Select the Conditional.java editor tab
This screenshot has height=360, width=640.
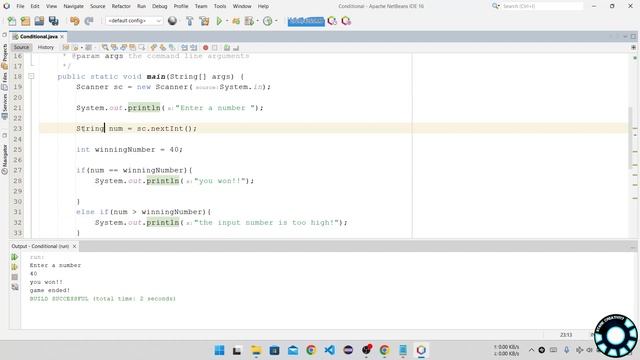tap(37, 36)
